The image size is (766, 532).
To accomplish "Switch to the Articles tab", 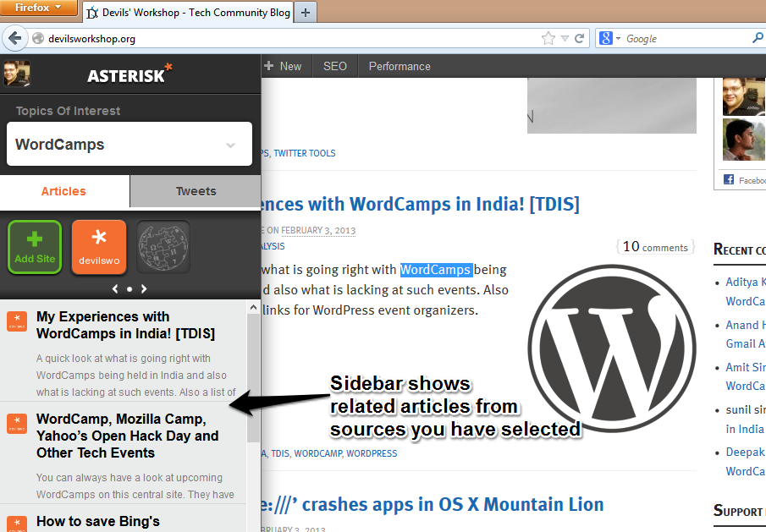I will point(64,191).
